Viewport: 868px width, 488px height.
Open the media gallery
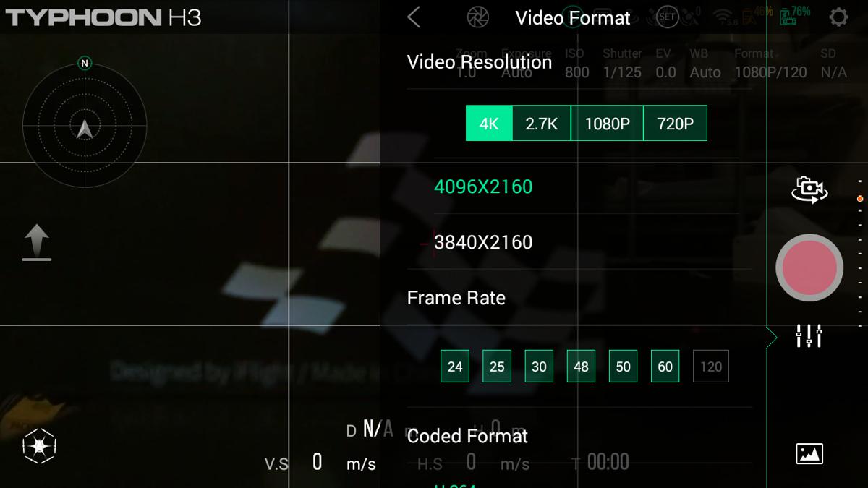[x=809, y=454]
